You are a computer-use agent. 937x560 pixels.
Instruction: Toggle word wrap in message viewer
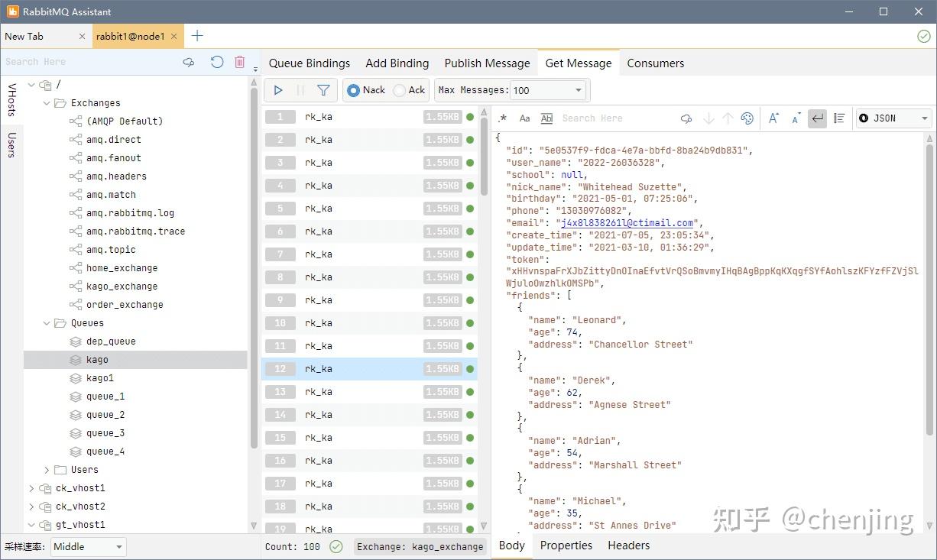click(818, 118)
